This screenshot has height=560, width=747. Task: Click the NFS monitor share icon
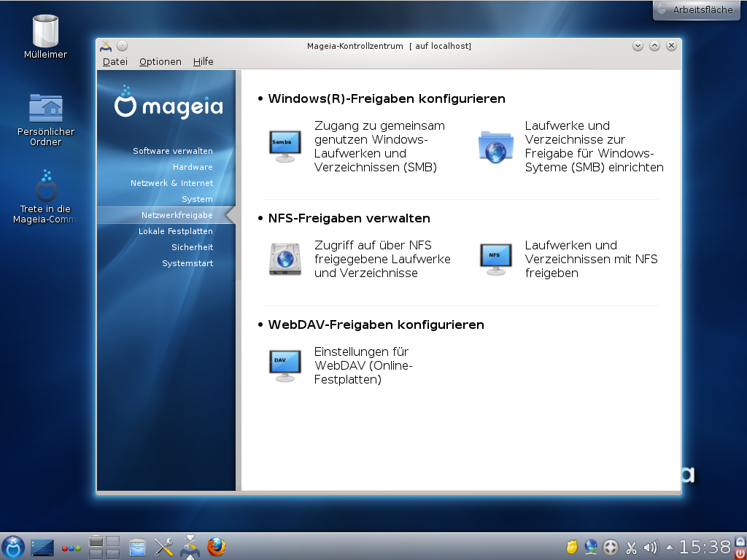(495, 259)
